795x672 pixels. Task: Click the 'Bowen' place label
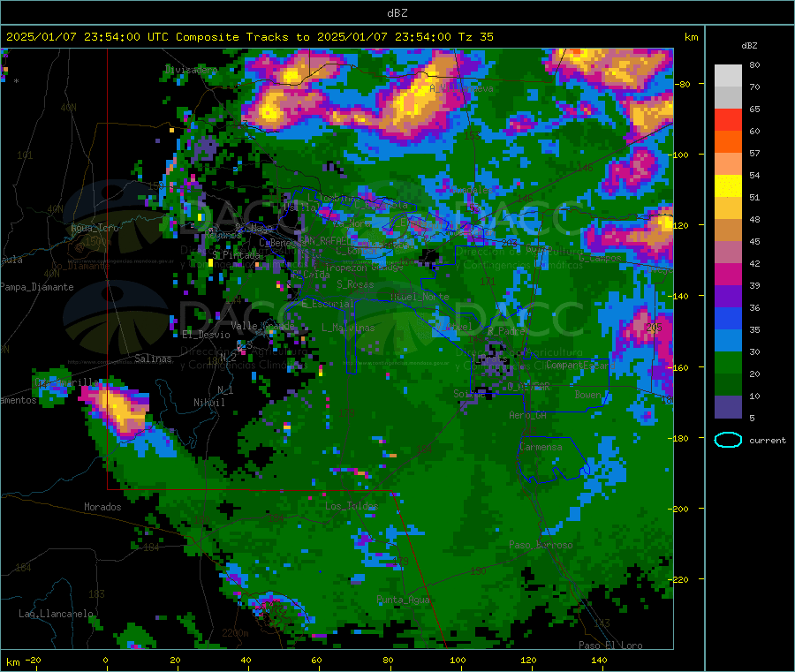(x=587, y=395)
